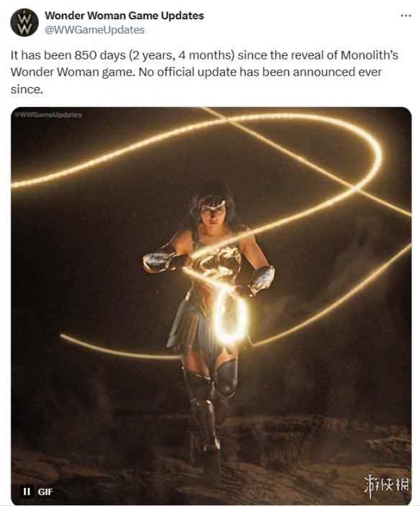
Task: Click the final word "since." in tweet
Action: click(x=27, y=89)
